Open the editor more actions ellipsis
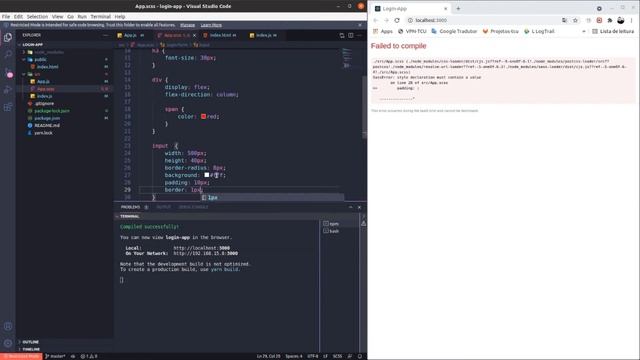This screenshot has height=360, width=640. (x=359, y=36)
